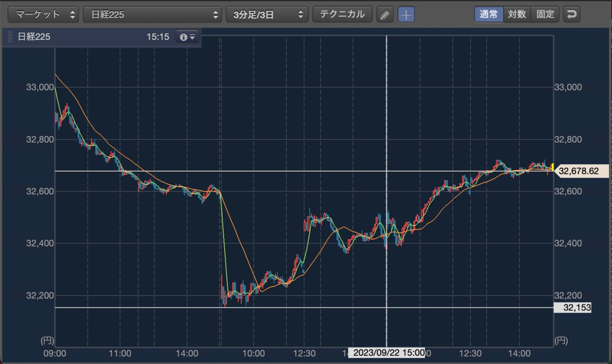Click the 14:00 label at far right
612x364 pixels.
pyautogui.click(x=520, y=353)
